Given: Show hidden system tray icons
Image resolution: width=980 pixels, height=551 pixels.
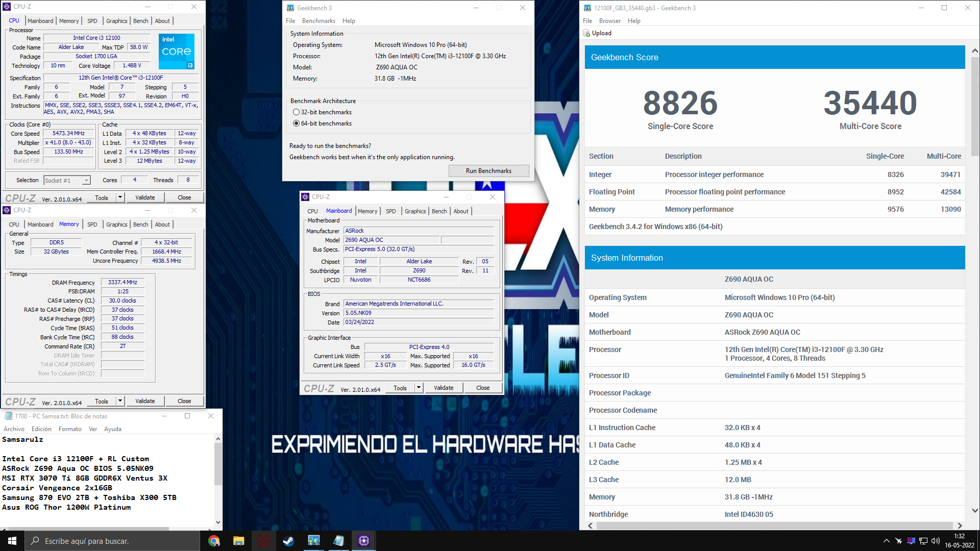Looking at the screenshot, I should click(x=887, y=541).
